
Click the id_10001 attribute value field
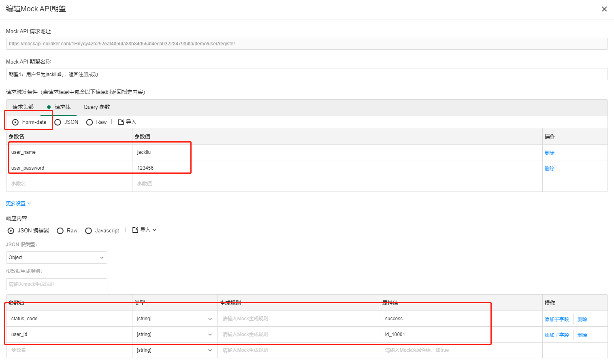tap(461, 334)
